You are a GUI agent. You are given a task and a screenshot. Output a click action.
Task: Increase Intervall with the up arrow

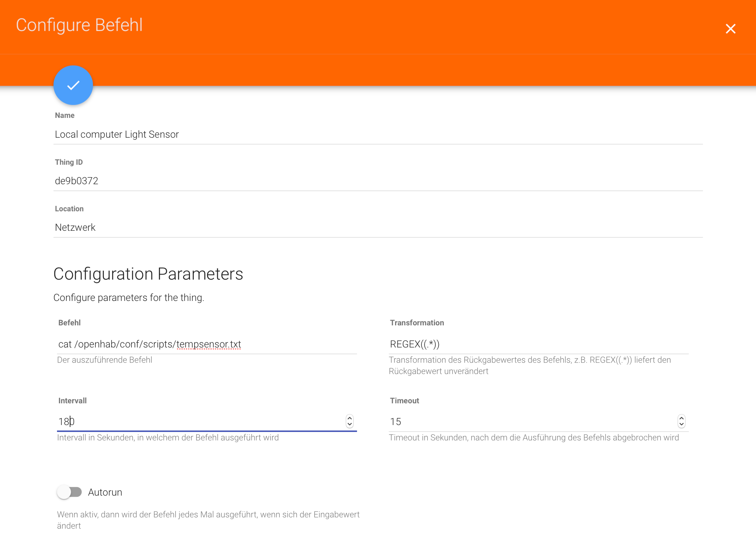click(350, 418)
